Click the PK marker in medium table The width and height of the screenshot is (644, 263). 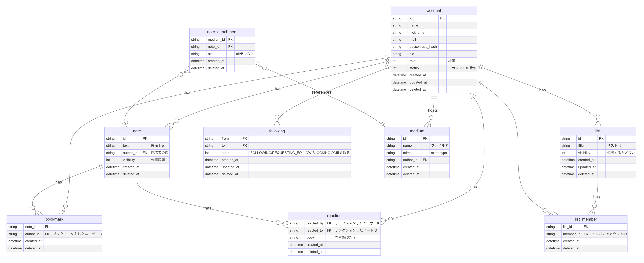tap(425, 139)
